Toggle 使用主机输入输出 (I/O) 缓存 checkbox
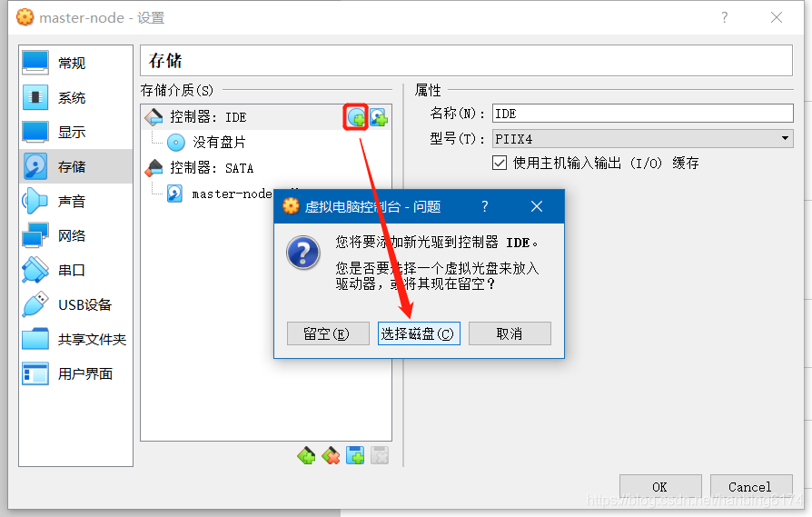The width and height of the screenshot is (812, 517). tap(500, 164)
